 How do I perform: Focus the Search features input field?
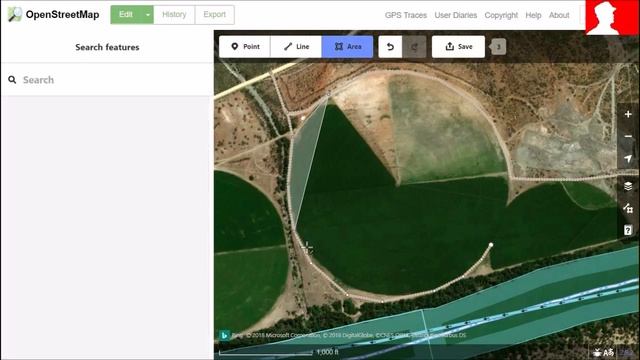107,80
